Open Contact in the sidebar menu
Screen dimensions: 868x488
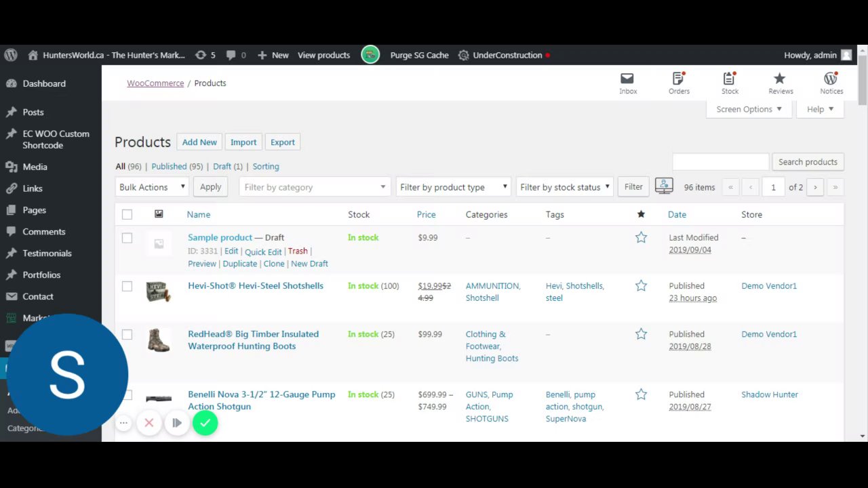coord(38,297)
